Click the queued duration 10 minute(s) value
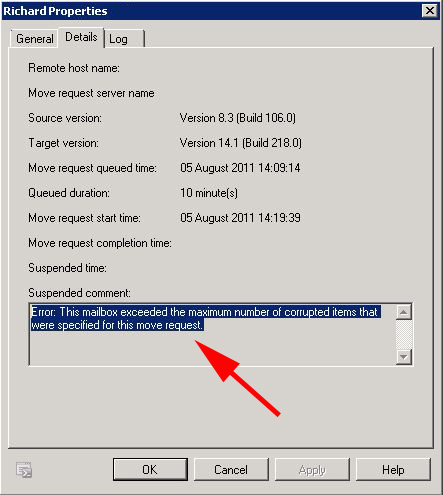443x495 pixels. click(x=209, y=193)
